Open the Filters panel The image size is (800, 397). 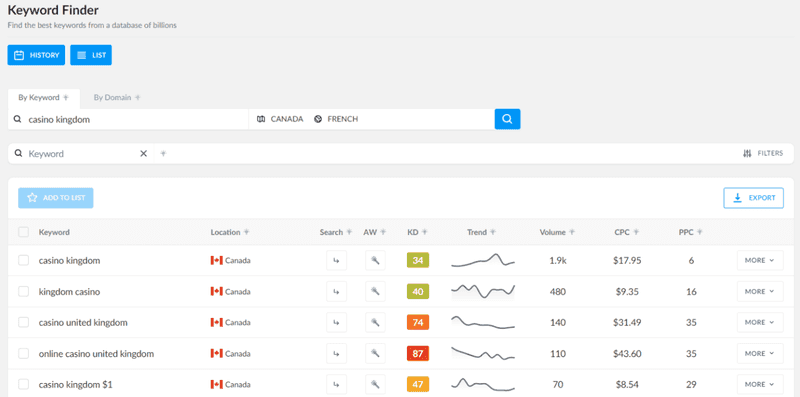pos(763,153)
